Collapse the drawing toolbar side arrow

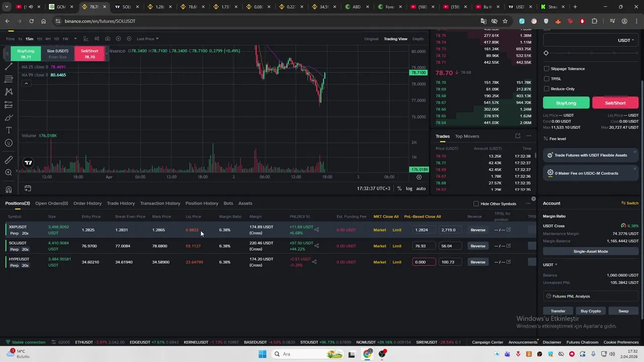pyautogui.click(x=18, y=171)
